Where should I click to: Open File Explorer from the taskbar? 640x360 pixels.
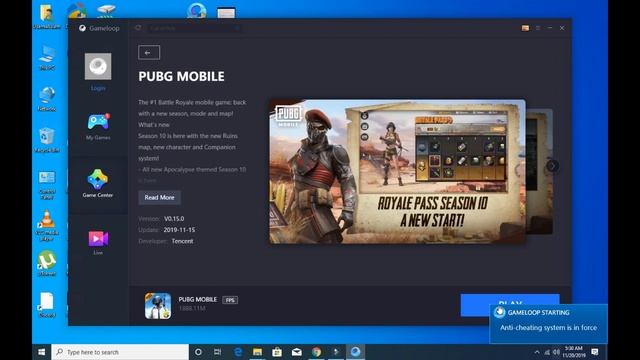257,352
